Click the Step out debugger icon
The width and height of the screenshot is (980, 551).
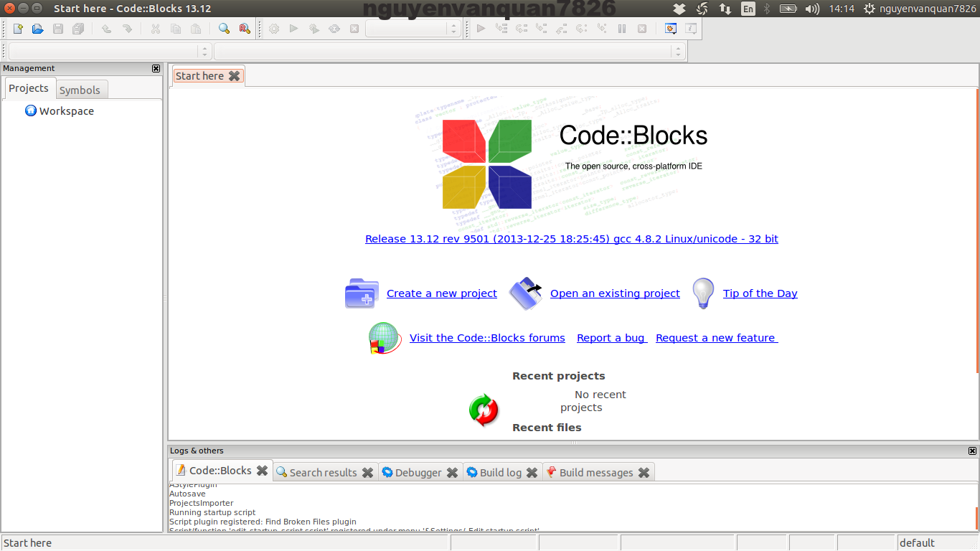[x=561, y=29]
